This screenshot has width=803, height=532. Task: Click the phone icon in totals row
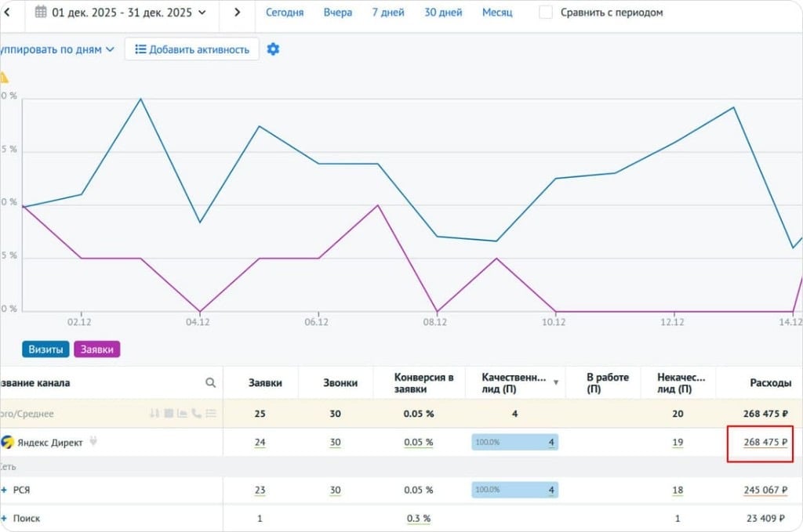point(197,413)
